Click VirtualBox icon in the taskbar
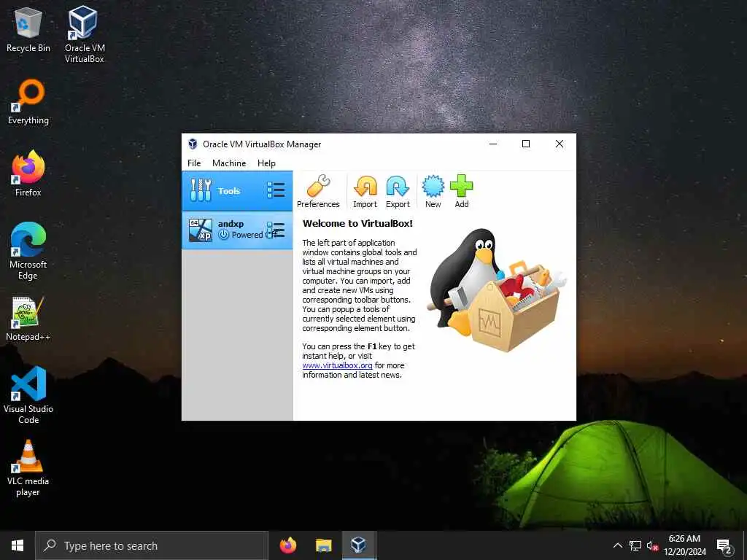This screenshot has height=560, width=747. [x=359, y=545]
